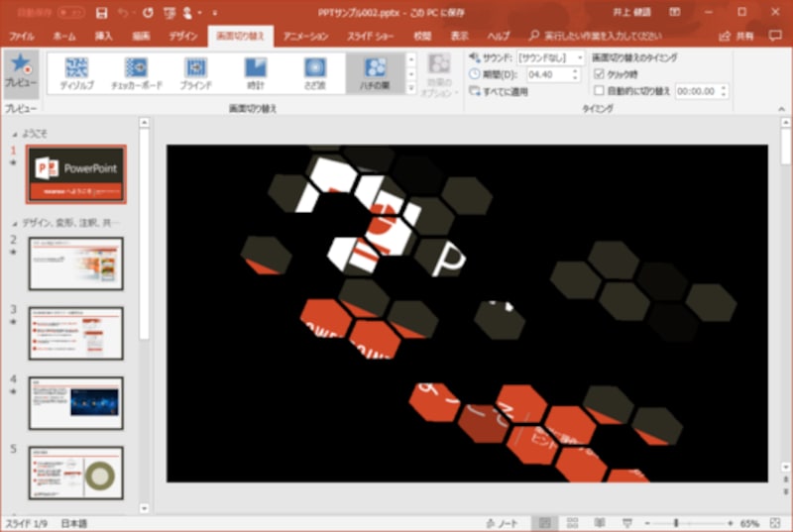Open the Touch/Mouse mode dropdown arrow
This screenshot has width=793, height=532.
pos(200,13)
